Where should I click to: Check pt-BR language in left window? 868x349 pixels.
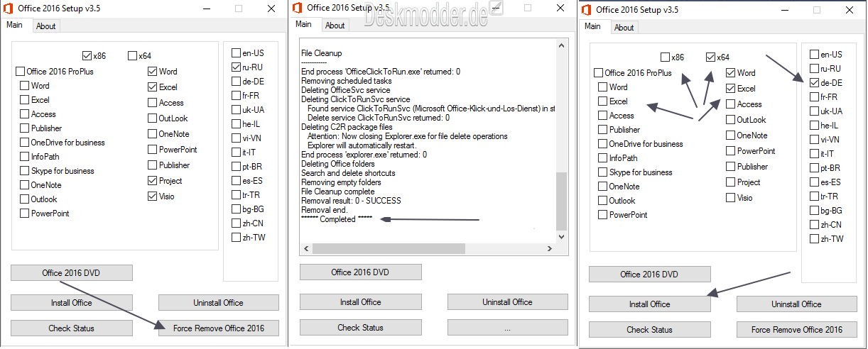coord(236,167)
